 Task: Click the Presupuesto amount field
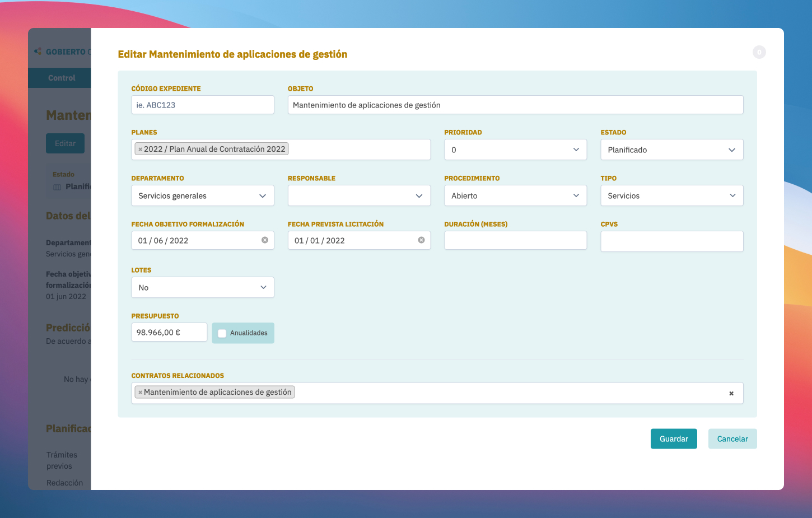point(169,332)
